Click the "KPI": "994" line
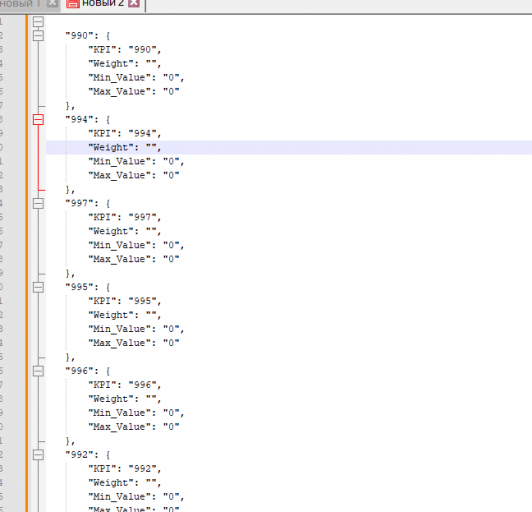This screenshot has height=512, width=532. [x=125, y=133]
